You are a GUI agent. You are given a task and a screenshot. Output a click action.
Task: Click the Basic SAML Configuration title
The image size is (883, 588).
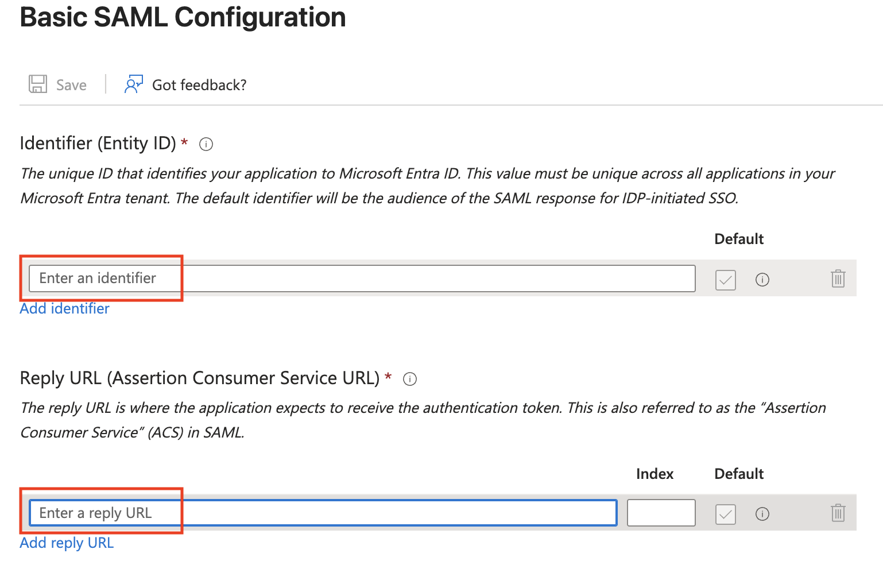(x=183, y=17)
